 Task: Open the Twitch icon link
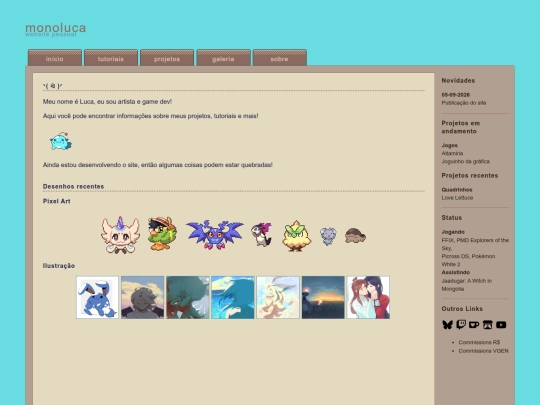(x=461, y=324)
